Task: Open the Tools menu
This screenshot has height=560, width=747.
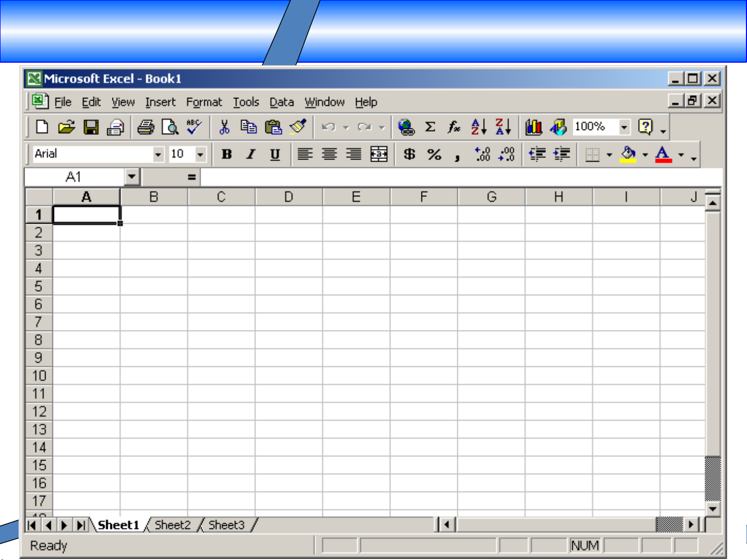Action: pos(246,102)
